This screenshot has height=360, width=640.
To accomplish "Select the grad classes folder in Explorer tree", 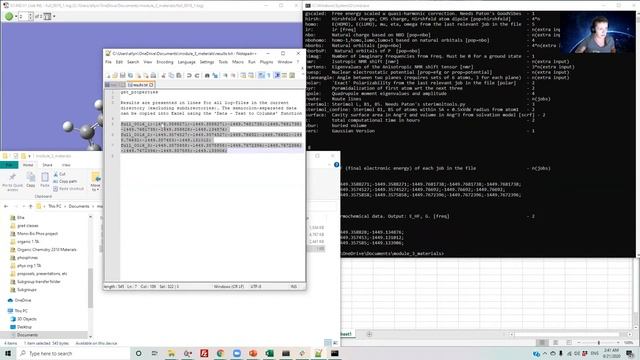I will pyautogui.click(x=27, y=226).
